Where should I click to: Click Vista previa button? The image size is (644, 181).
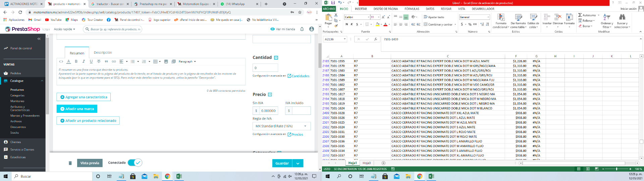[x=90, y=163]
